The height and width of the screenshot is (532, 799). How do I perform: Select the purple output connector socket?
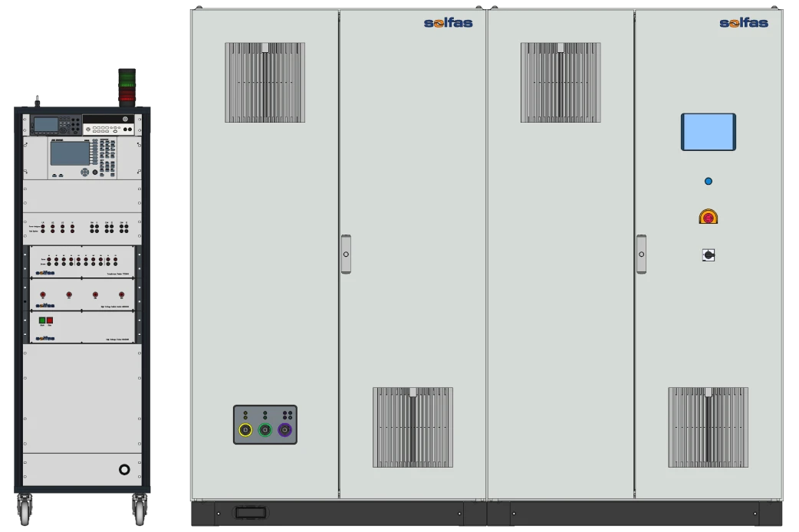pos(284,430)
